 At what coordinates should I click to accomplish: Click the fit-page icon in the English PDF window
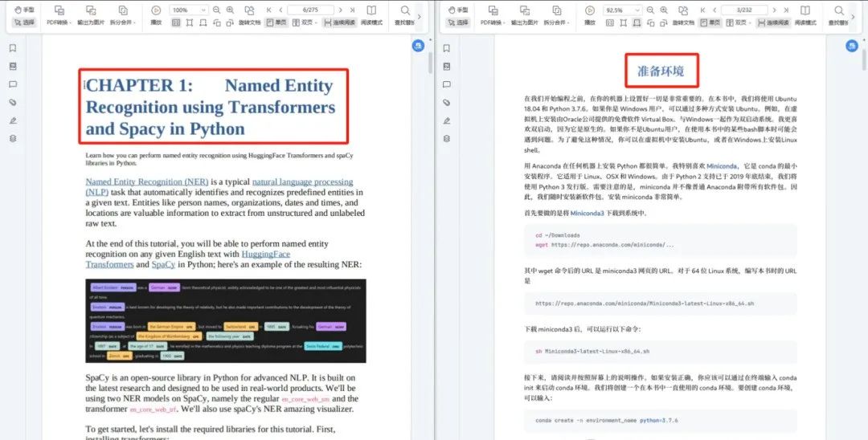click(190, 22)
